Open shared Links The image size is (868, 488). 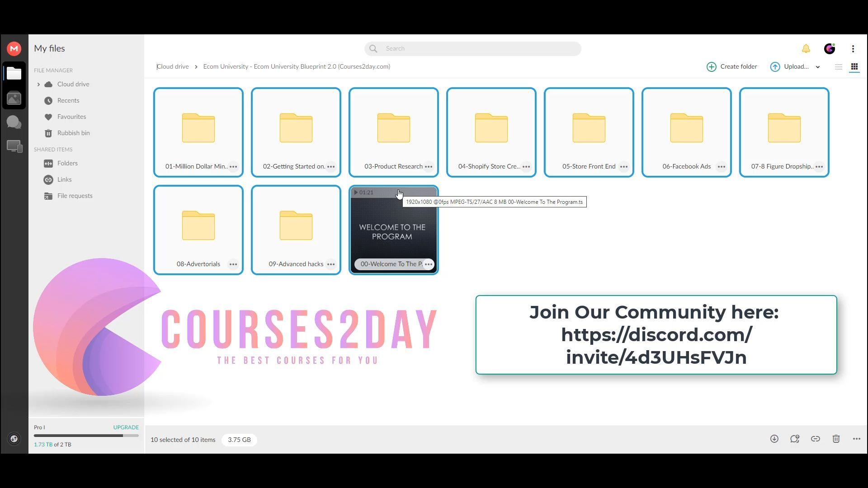[x=64, y=179]
